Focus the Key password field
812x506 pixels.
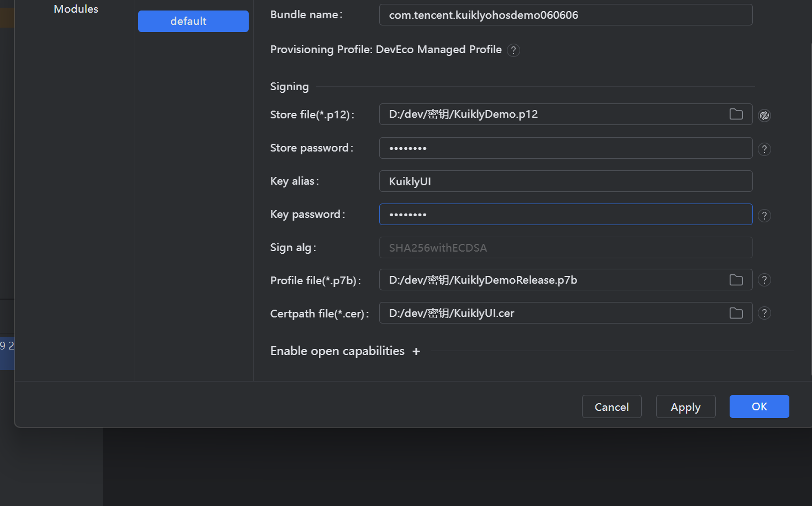(x=566, y=215)
